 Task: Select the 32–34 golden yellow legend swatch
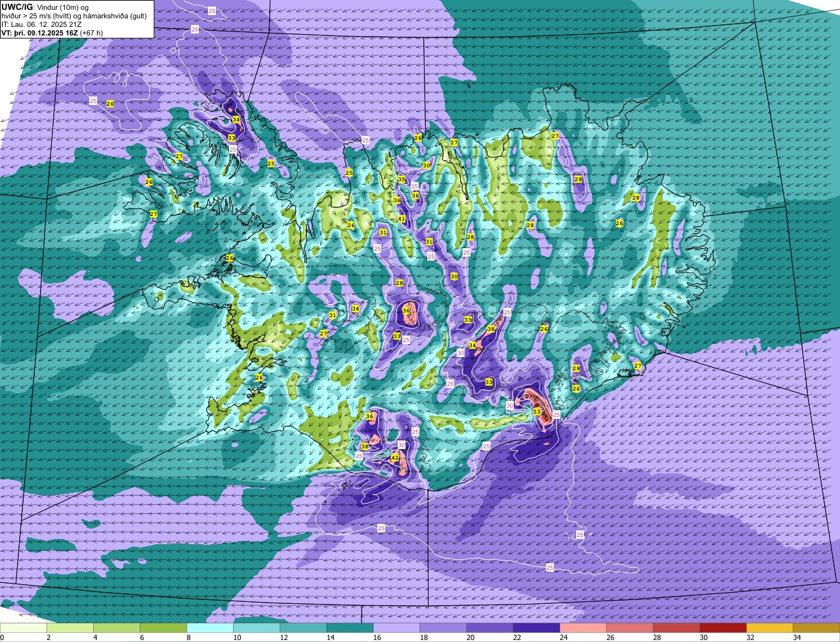[770, 628]
